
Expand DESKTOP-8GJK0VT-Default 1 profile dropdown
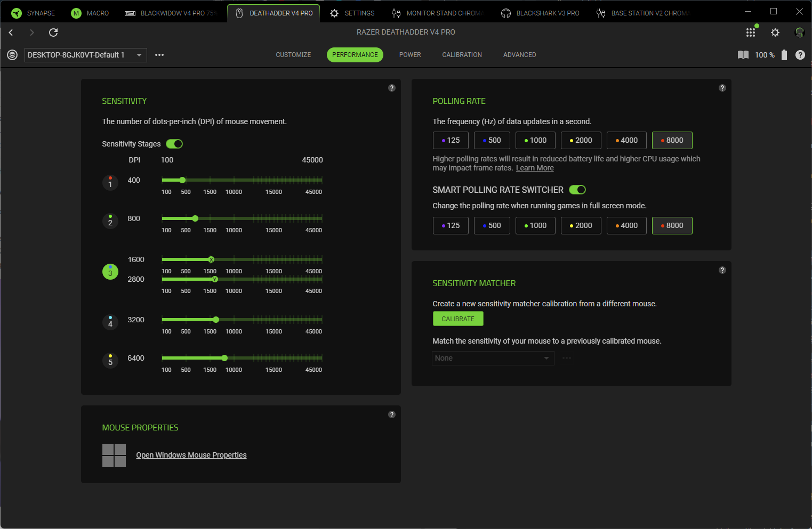(86, 55)
